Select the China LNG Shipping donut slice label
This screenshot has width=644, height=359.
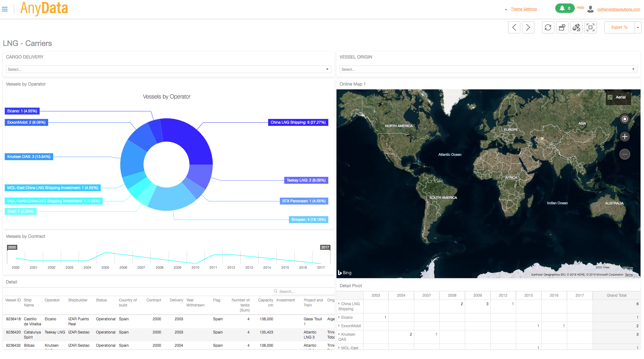coord(298,122)
